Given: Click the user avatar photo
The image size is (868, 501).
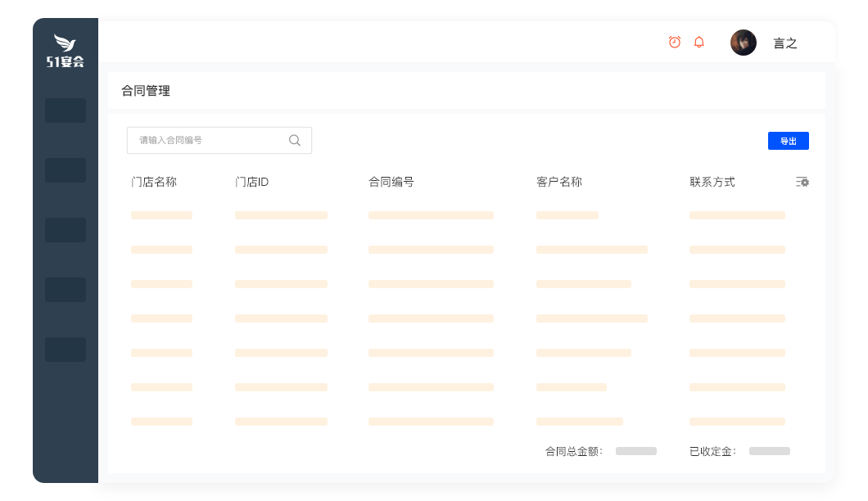Looking at the screenshot, I should coord(744,43).
